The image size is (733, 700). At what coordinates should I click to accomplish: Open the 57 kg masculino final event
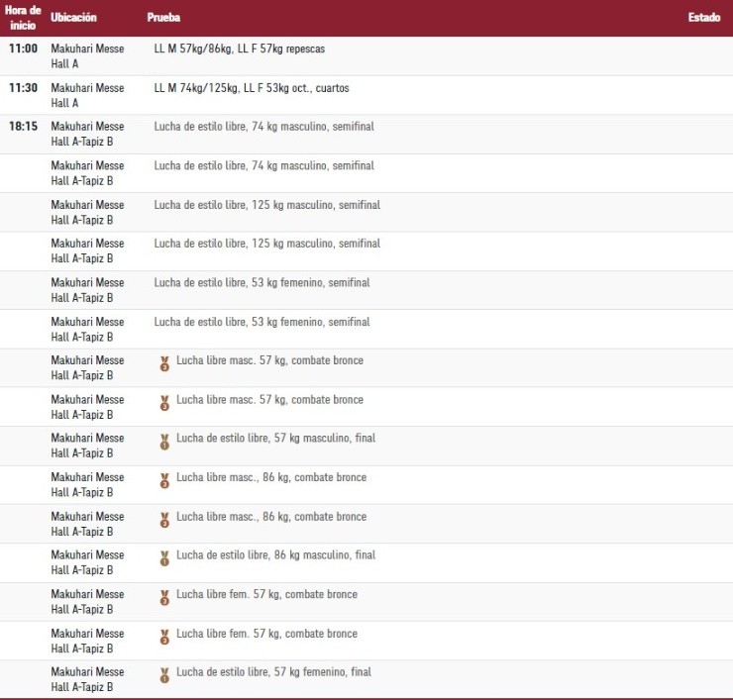coord(275,439)
